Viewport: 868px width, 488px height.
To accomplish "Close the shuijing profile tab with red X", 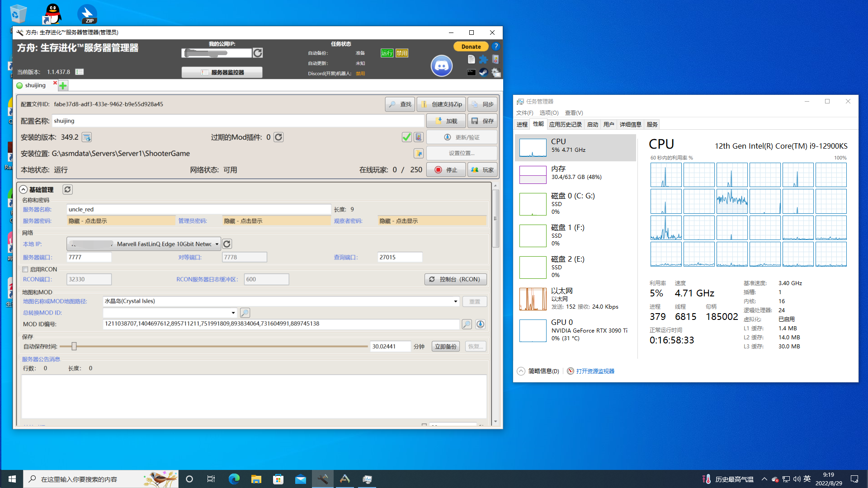I will (55, 83).
